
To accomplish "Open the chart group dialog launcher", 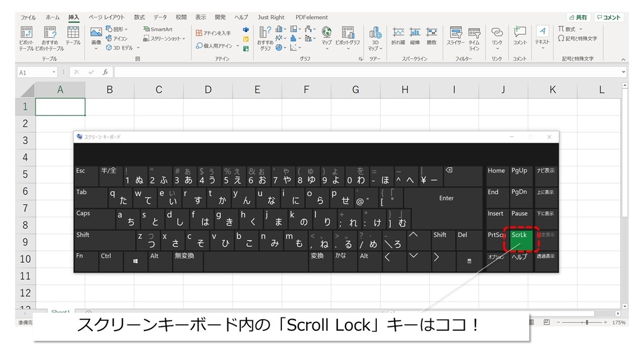I will [x=360, y=59].
